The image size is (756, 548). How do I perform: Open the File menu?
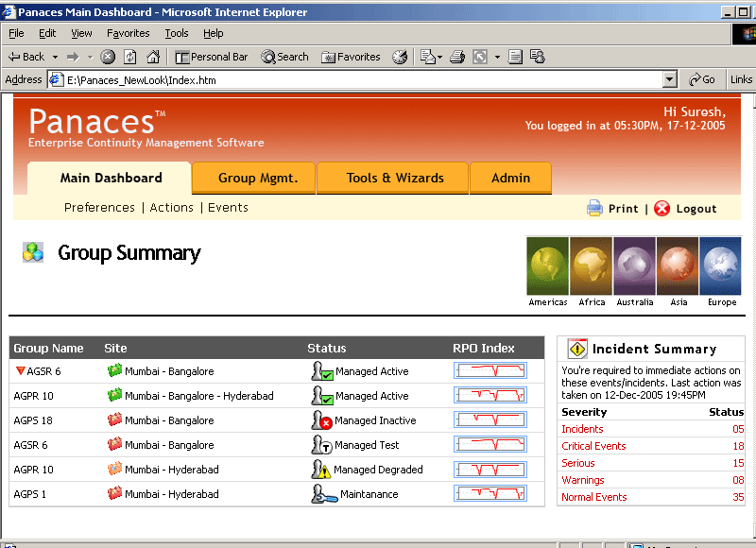pyautogui.click(x=16, y=33)
